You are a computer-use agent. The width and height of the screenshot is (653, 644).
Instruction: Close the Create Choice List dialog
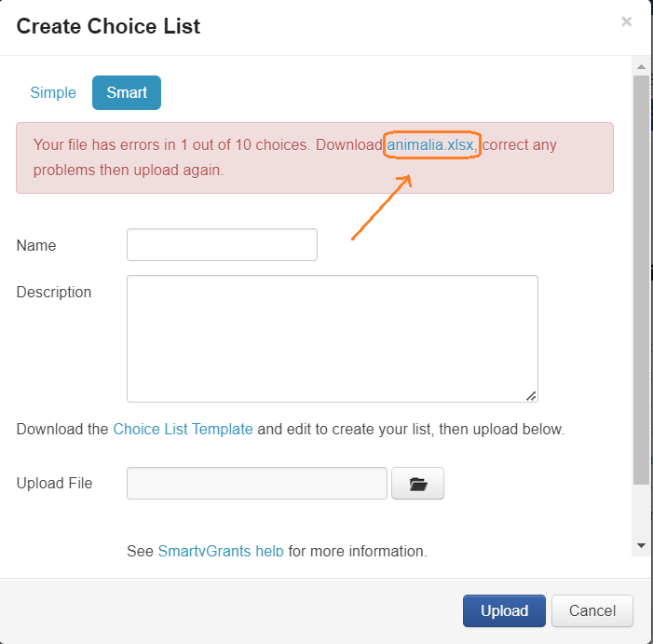tap(627, 21)
